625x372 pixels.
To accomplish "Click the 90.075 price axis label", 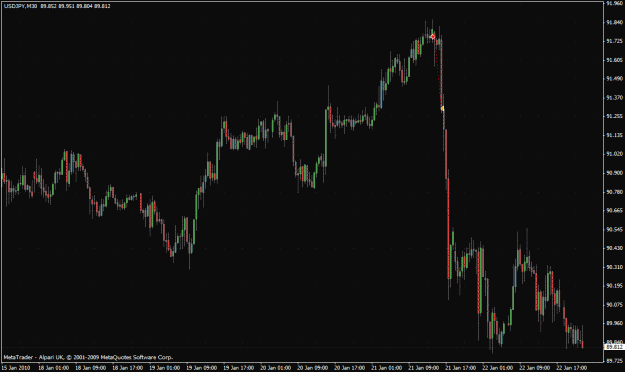I will click(x=614, y=305).
